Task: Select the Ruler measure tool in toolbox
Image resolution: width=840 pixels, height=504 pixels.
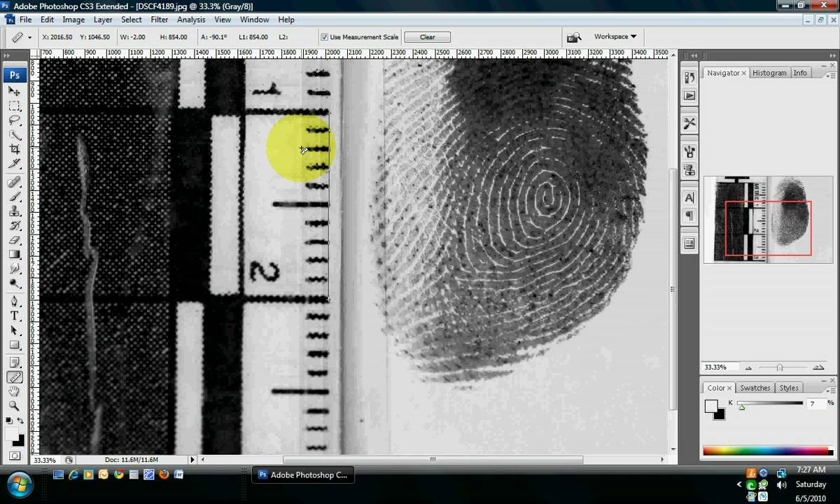Action: 14,377
